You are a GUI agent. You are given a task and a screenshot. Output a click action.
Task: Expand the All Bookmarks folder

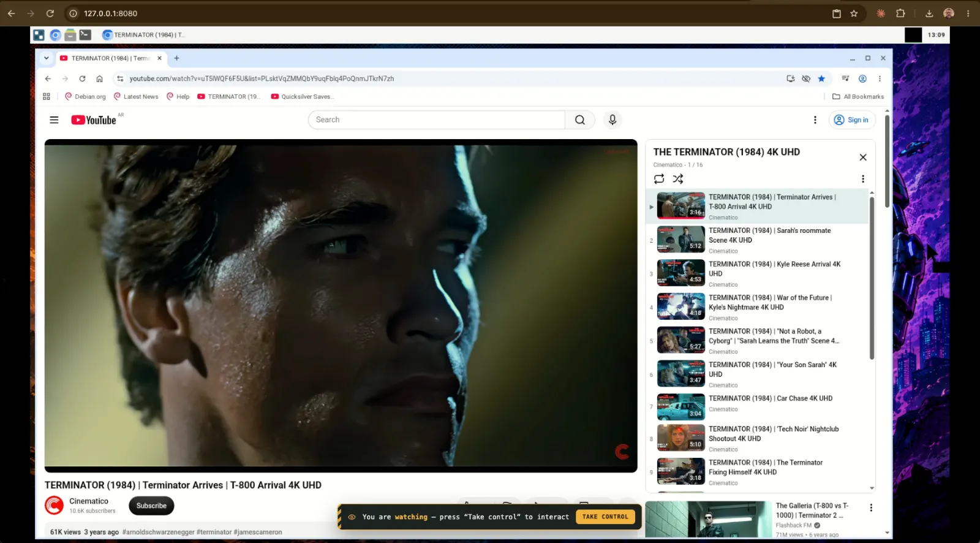tap(858, 97)
